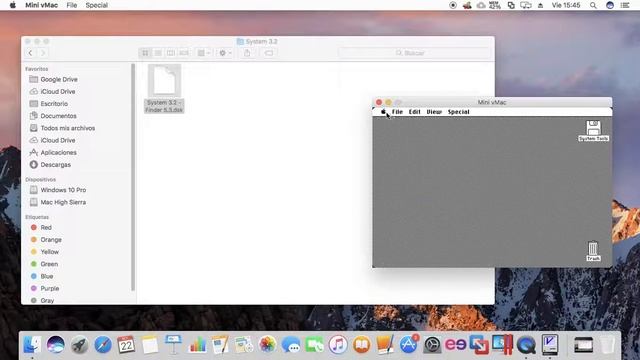This screenshot has height=360, width=640.
Task: Open Descargas in Finder sidebar
Action: (50, 165)
